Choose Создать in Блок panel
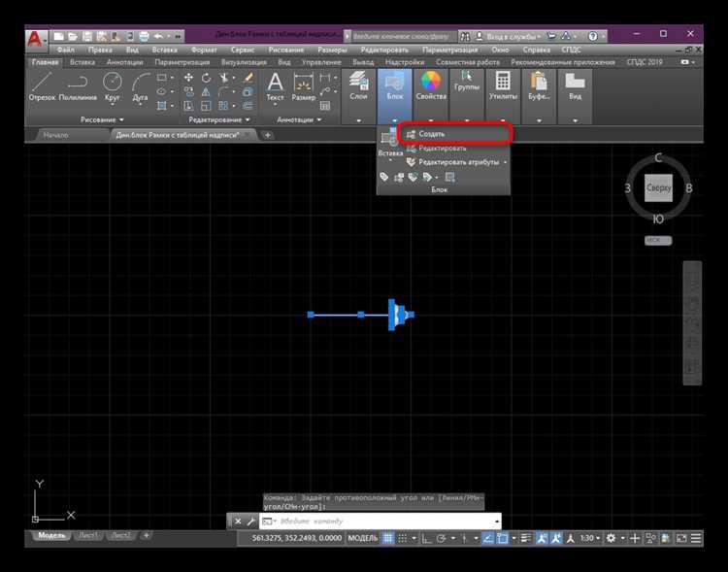Viewport: 728px width, 572px height. (455, 134)
